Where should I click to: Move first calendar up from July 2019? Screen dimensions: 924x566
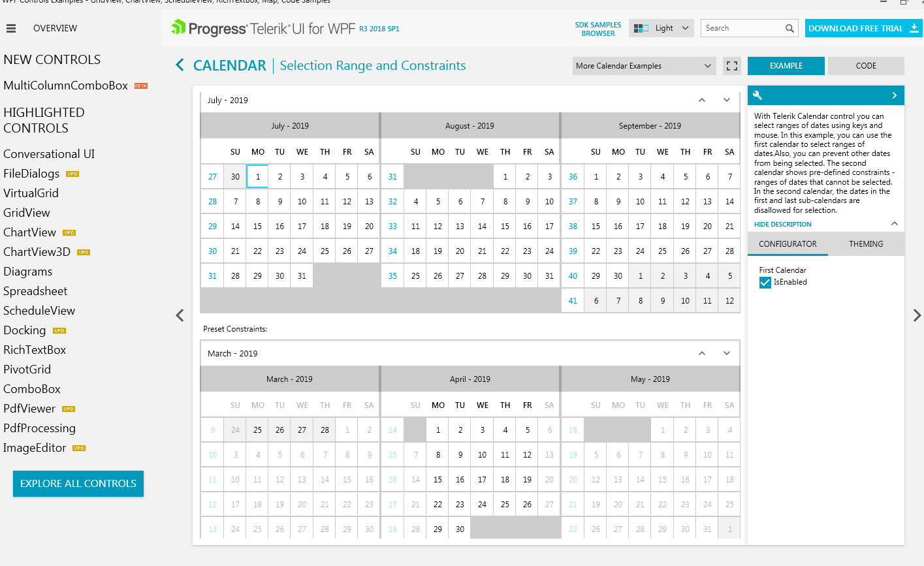[702, 100]
